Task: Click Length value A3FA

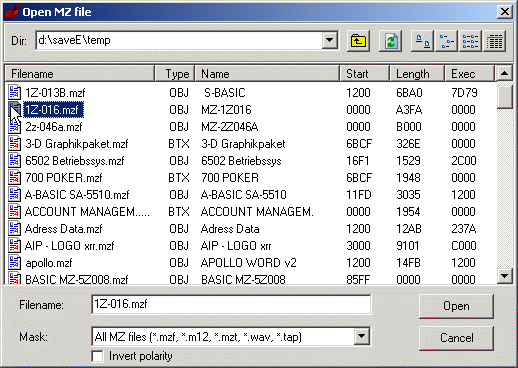Action: 409,110
